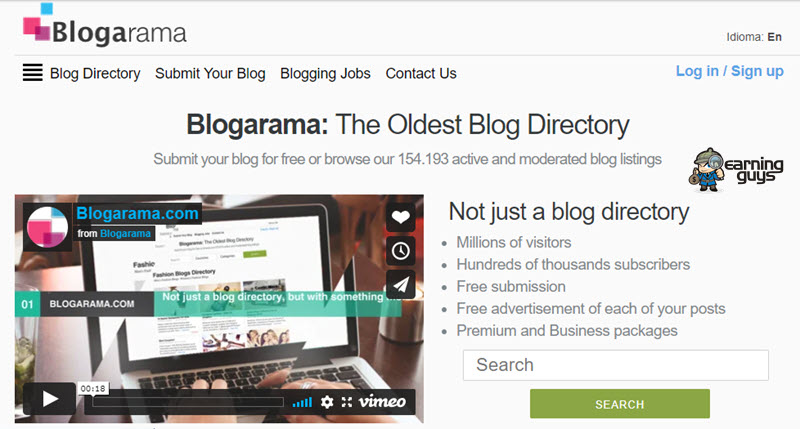Image resolution: width=800 pixels, height=429 pixels.
Task: Share video via paper plane icon
Action: (x=401, y=285)
